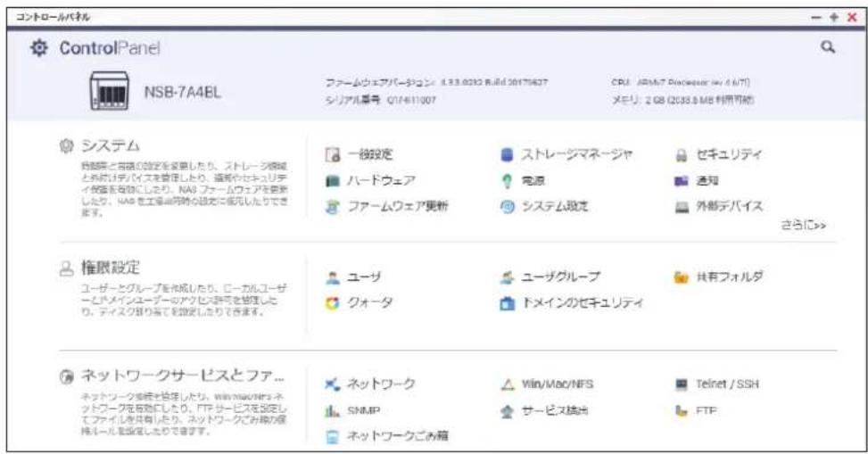Open the Telnet / SSH text link
This screenshot has height=454, width=868.
coord(727,384)
